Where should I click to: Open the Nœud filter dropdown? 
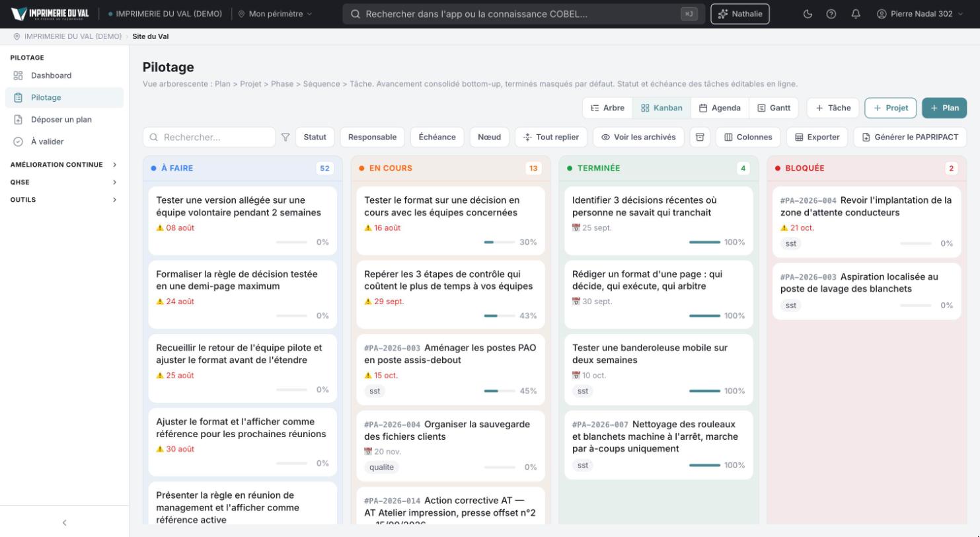click(489, 137)
